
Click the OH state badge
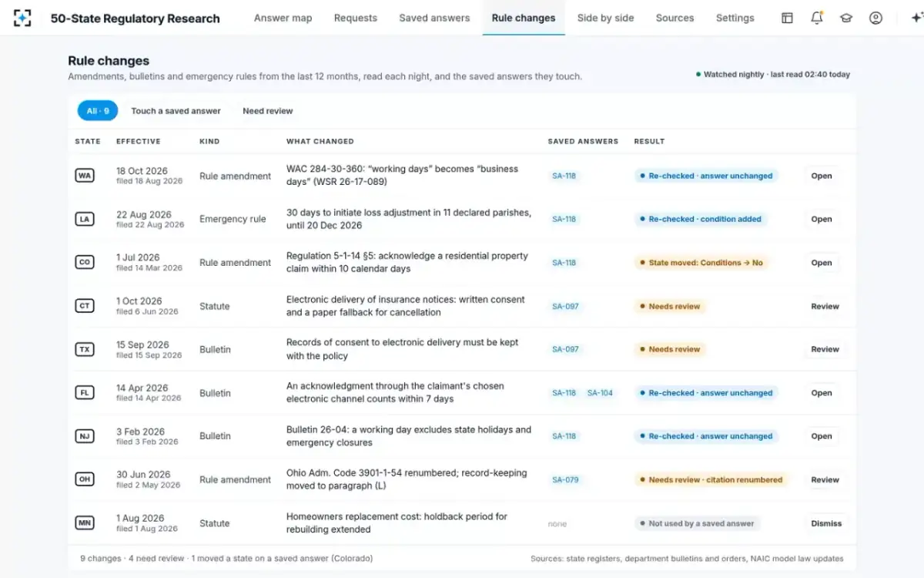[85, 479]
